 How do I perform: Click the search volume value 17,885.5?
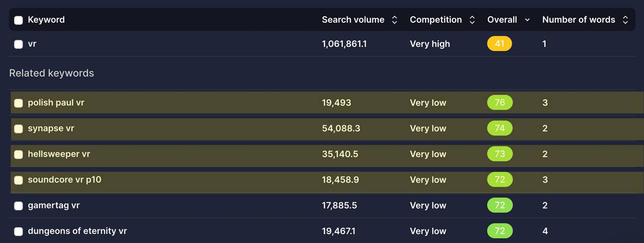click(x=340, y=205)
